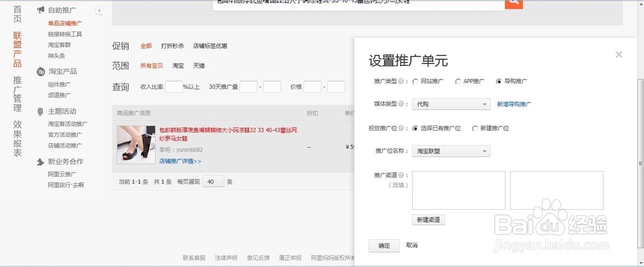Screen dimensions: 644x267
Task: Click the 30天推广量 maximum input field
Action: click(x=272, y=87)
